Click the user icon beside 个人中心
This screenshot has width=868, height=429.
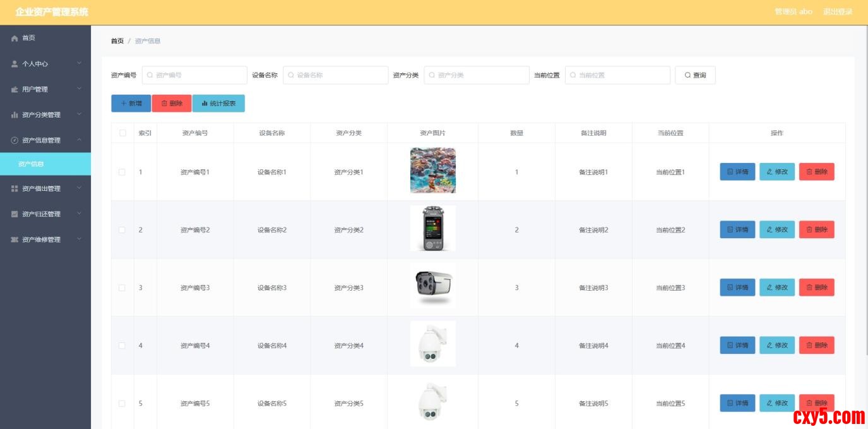[x=15, y=64]
